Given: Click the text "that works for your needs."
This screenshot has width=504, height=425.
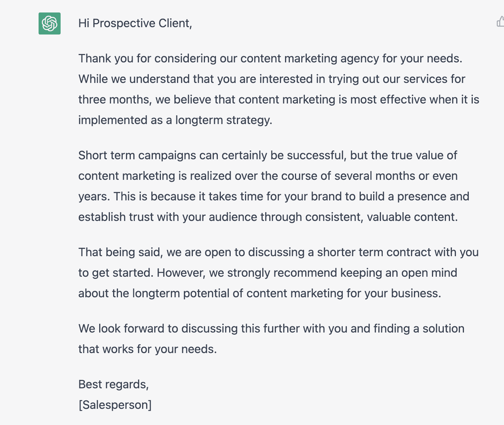Looking at the screenshot, I should [147, 349].
